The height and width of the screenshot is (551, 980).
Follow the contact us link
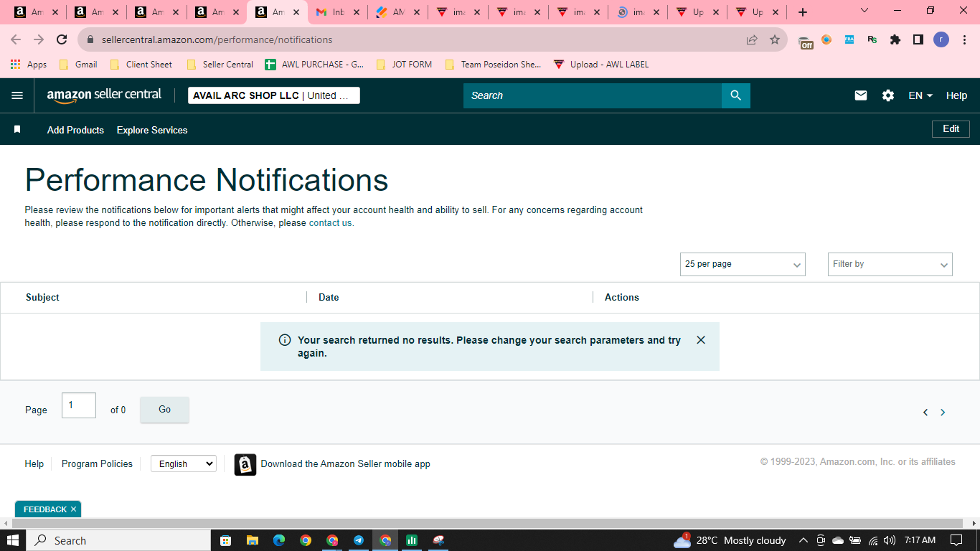[330, 223]
